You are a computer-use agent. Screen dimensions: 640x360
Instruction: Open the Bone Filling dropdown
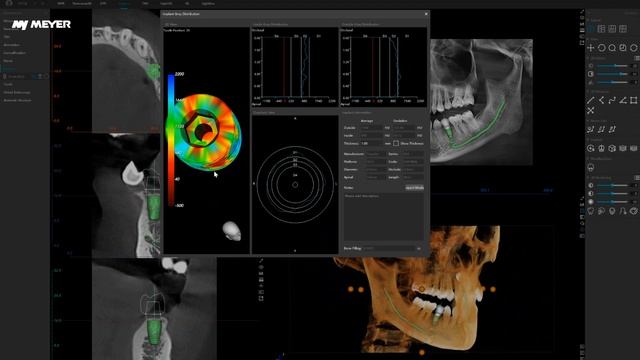pyautogui.click(x=392, y=248)
